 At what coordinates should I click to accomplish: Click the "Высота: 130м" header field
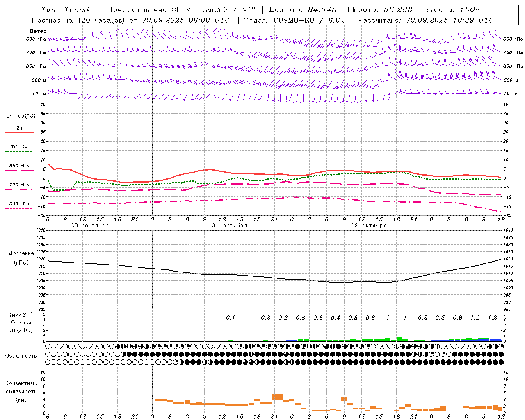452,10
